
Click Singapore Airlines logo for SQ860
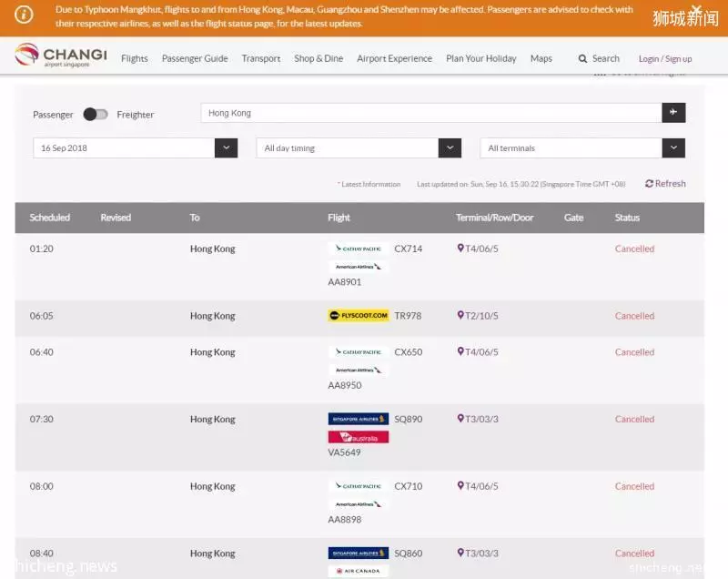359,553
